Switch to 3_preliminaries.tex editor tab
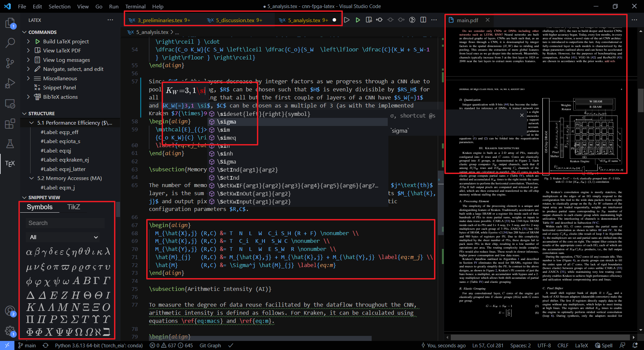This screenshot has width=644, height=350. pos(160,20)
